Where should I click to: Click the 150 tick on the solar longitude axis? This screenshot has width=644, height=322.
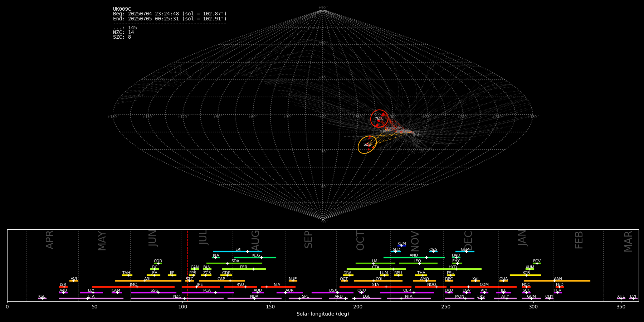coord(270,307)
